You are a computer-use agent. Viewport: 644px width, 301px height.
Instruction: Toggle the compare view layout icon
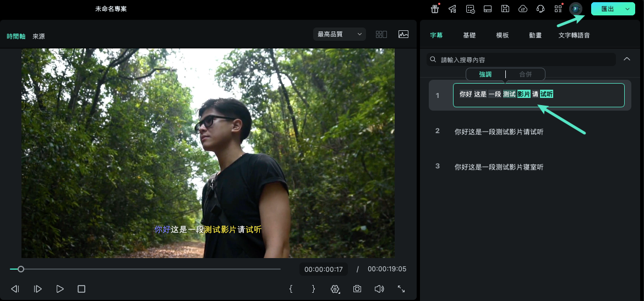[x=381, y=34]
